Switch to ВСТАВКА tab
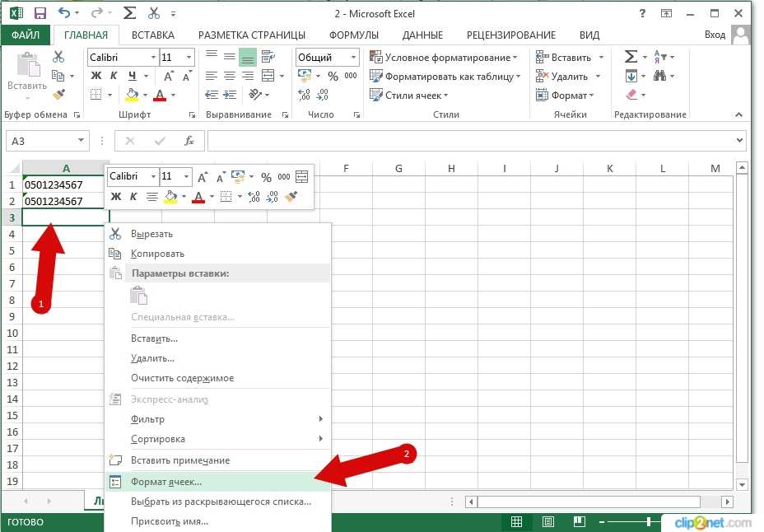 click(x=152, y=35)
